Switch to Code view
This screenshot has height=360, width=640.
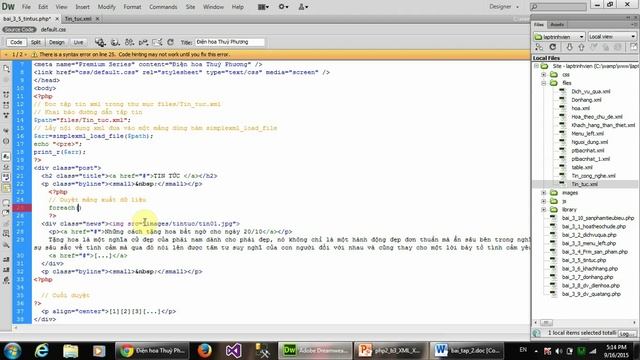[16, 42]
